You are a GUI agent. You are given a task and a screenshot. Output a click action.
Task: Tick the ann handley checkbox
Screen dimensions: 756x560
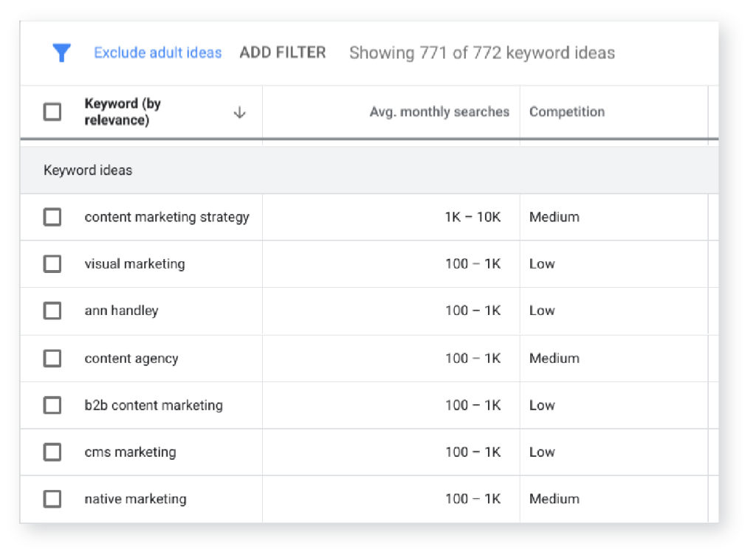click(52, 311)
